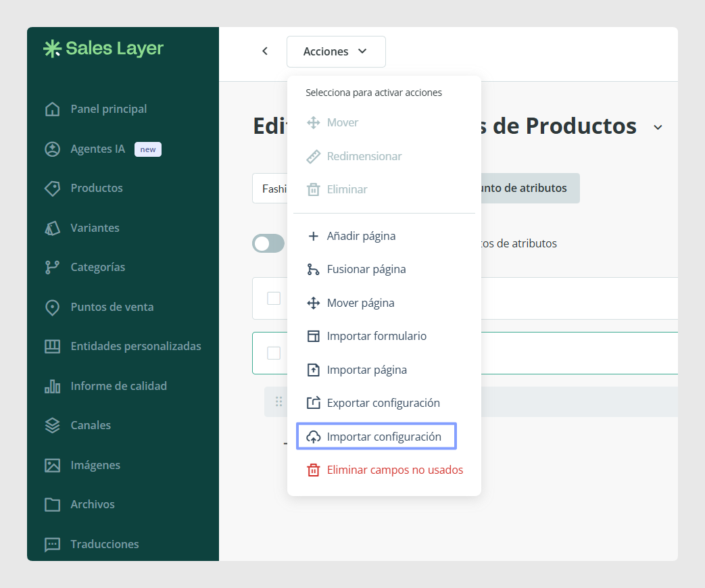
Task: Open Informe de calidad in sidebar
Action: coord(119,386)
